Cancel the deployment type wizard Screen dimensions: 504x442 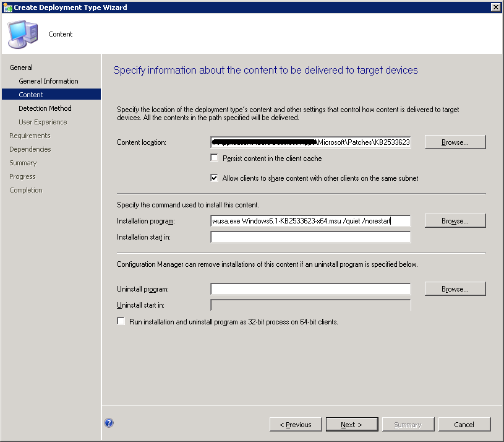464,425
